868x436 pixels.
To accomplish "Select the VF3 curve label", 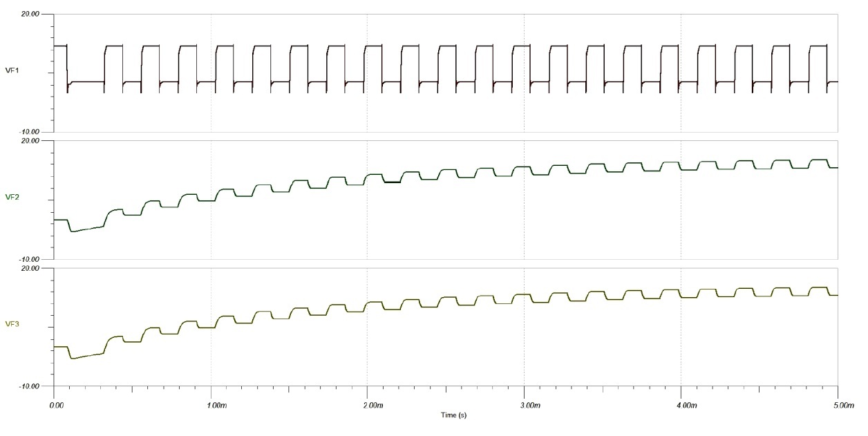I will click(x=11, y=323).
